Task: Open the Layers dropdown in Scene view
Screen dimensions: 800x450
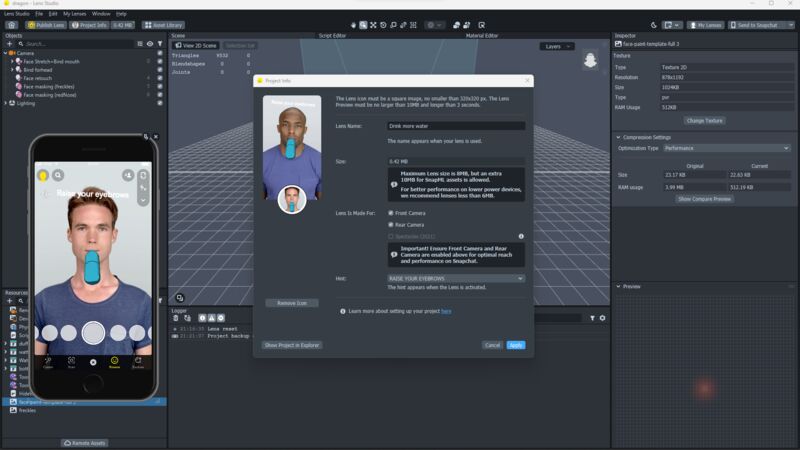Action: [x=557, y=46]
